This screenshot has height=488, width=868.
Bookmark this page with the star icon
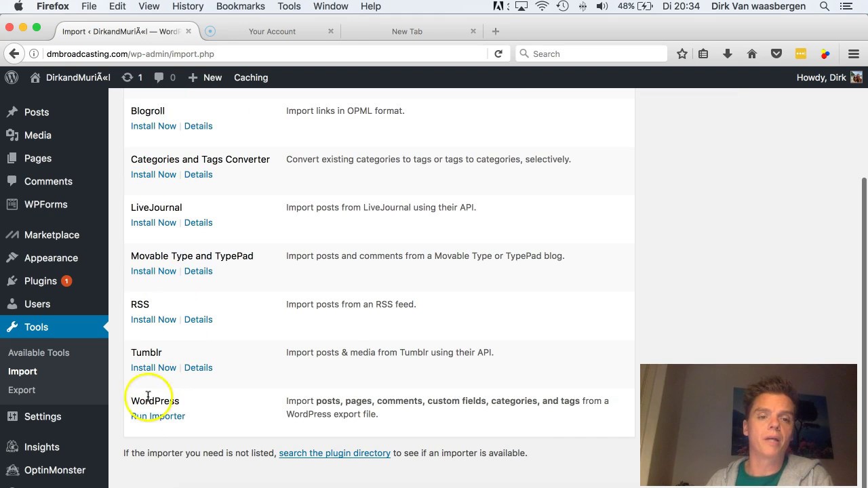tap(682, 54)
